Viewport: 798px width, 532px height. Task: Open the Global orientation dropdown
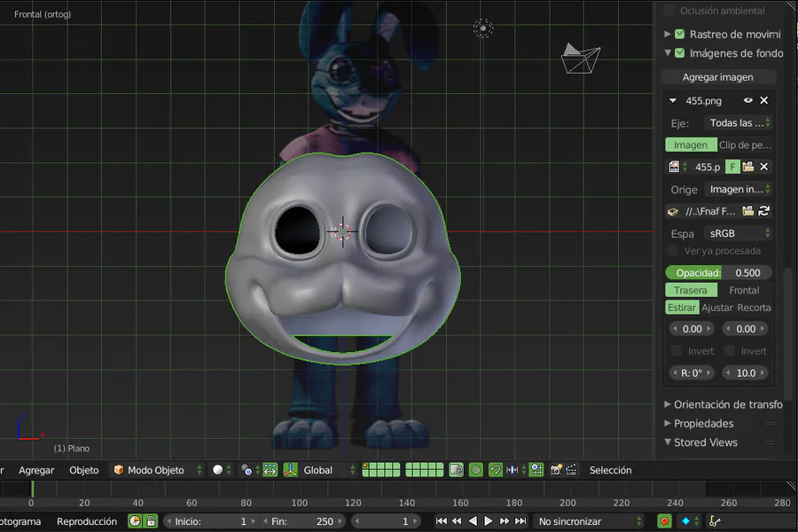coord(328,470)
